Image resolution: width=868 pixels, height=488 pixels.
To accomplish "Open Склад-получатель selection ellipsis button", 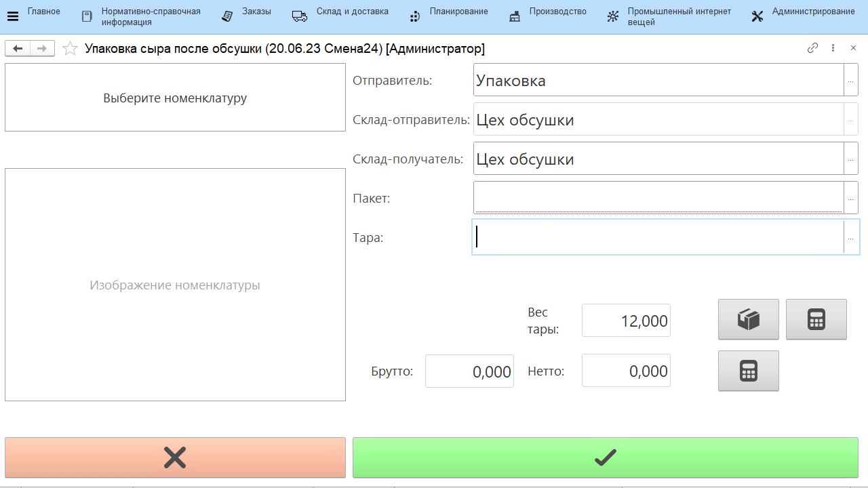I will coord(850,159).
